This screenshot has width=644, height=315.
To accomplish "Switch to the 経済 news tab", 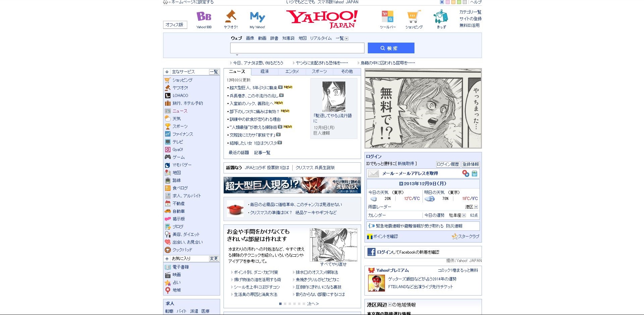I will point(265,71).
